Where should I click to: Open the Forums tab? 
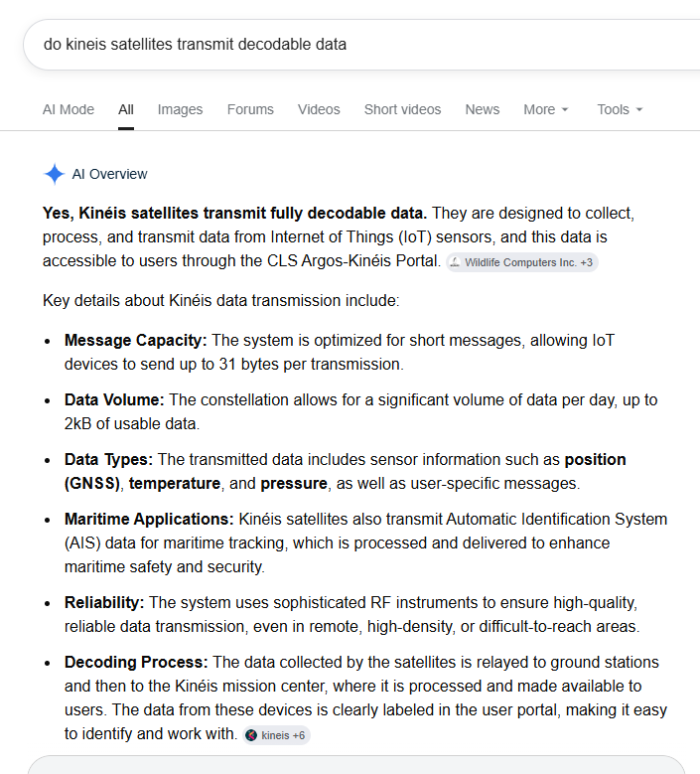click(x=250, y=109)
